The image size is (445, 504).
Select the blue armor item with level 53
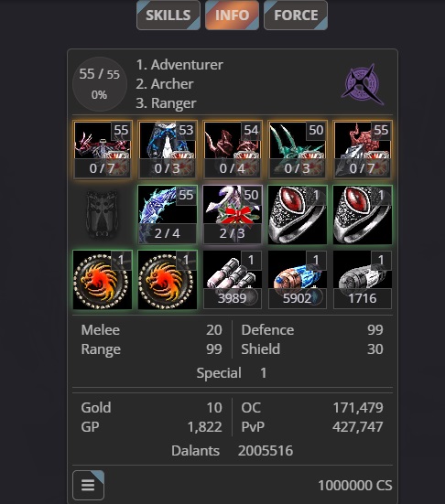click(168, 149)
